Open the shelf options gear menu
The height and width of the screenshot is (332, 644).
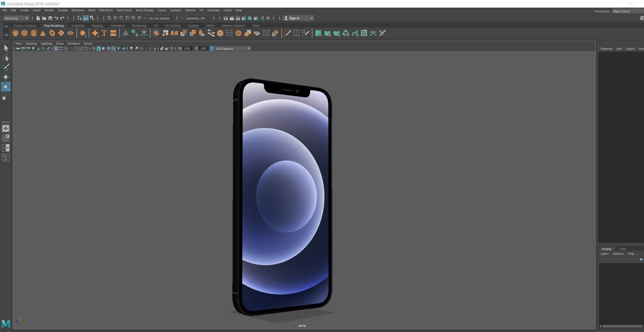pos(6,35)
